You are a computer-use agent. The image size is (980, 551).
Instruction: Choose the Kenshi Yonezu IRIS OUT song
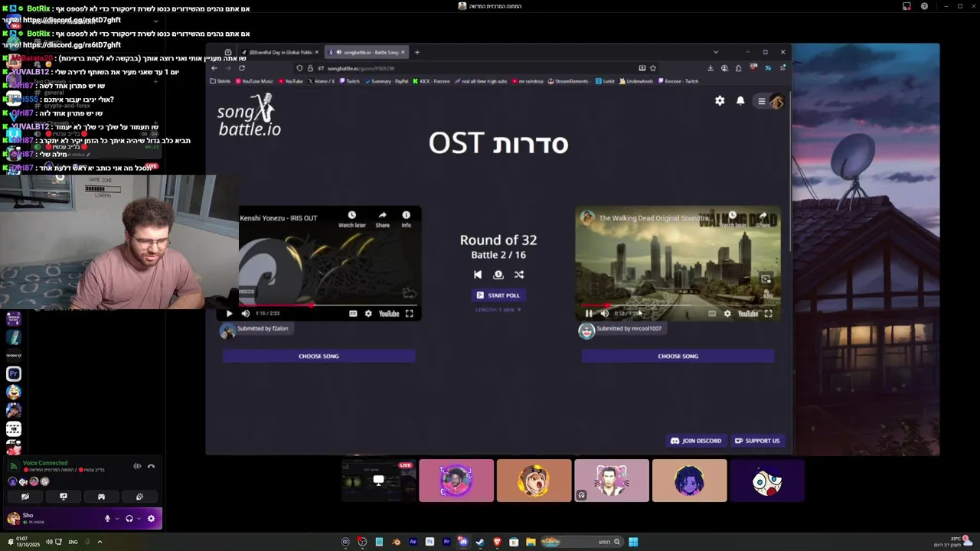[319, 356]
